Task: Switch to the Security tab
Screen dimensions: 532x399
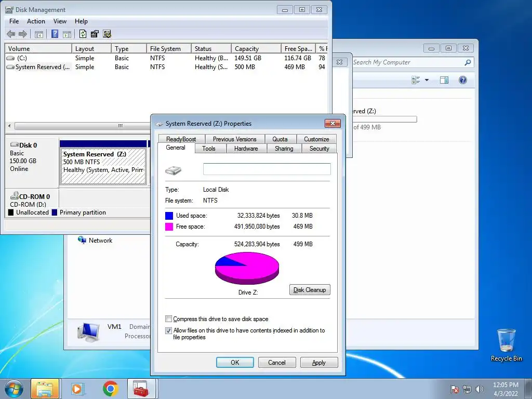Action: click(x=320, y=149)
